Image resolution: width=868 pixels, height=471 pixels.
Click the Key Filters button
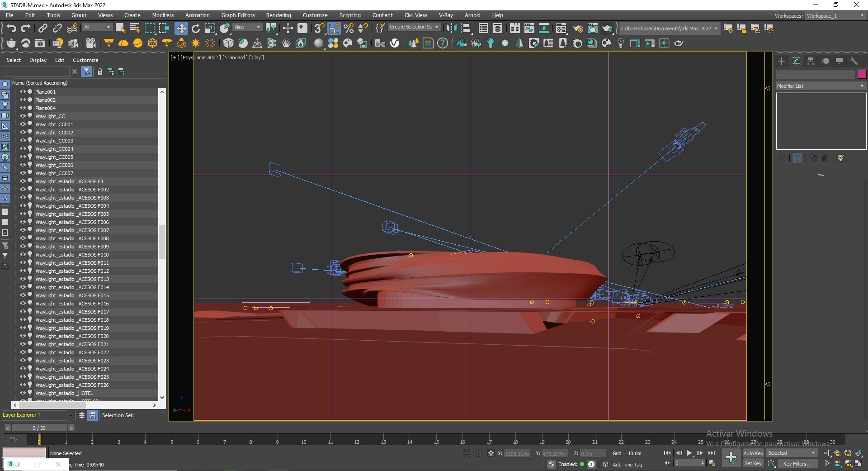point(797,464)
